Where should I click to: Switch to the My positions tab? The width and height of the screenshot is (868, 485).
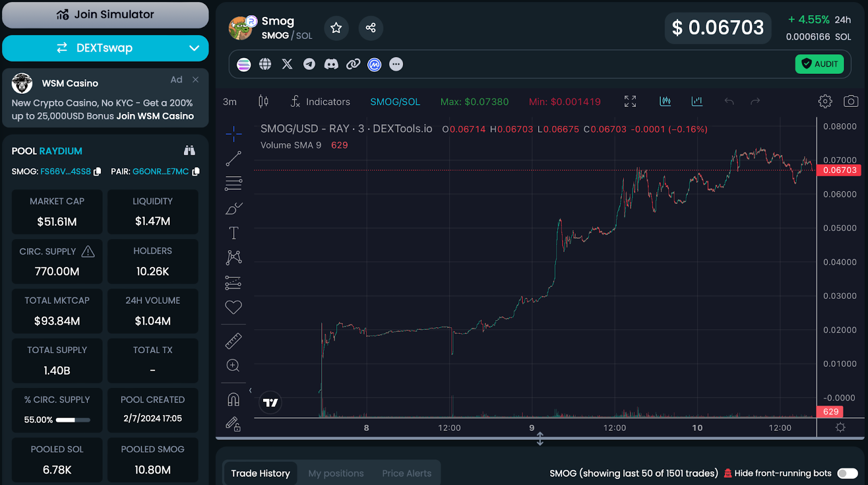click(x=336, y=474)
